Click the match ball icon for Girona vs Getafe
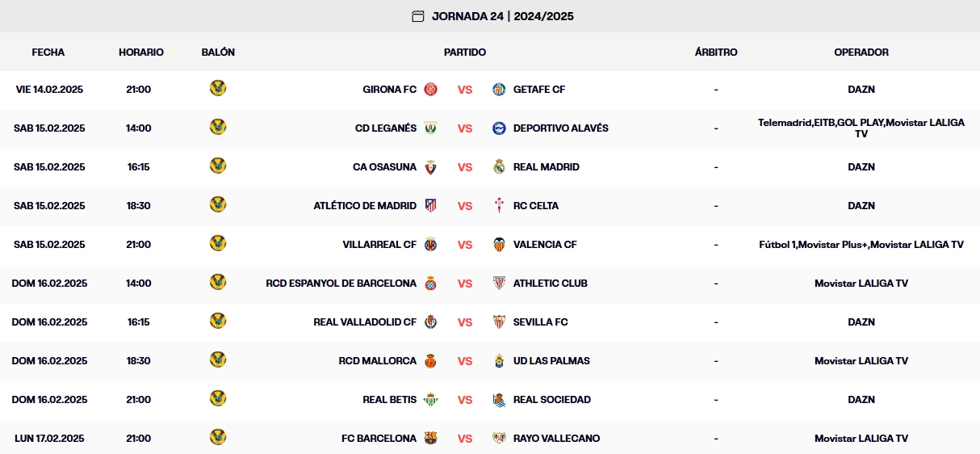 point(218,88)
